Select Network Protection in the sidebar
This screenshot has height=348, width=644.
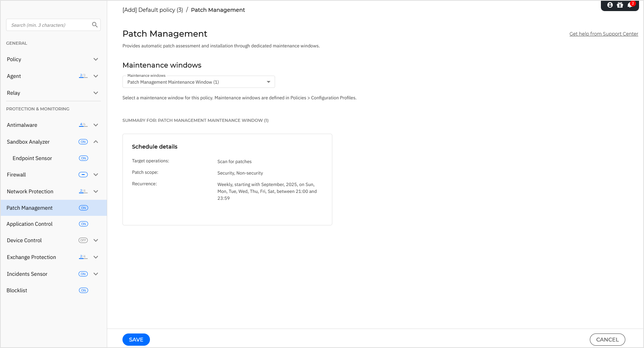coord(30,191)
